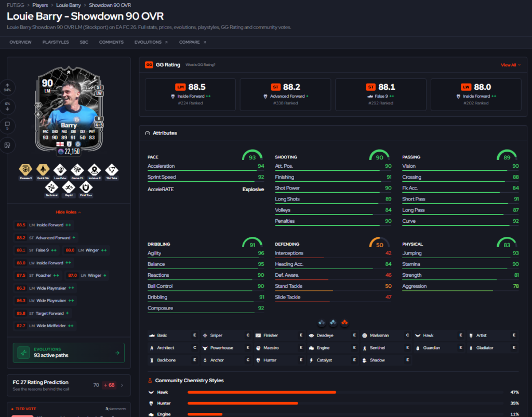532x417 pixels.
Task: Open the comments bubble icon with count 5
Action: pos(7,126)
